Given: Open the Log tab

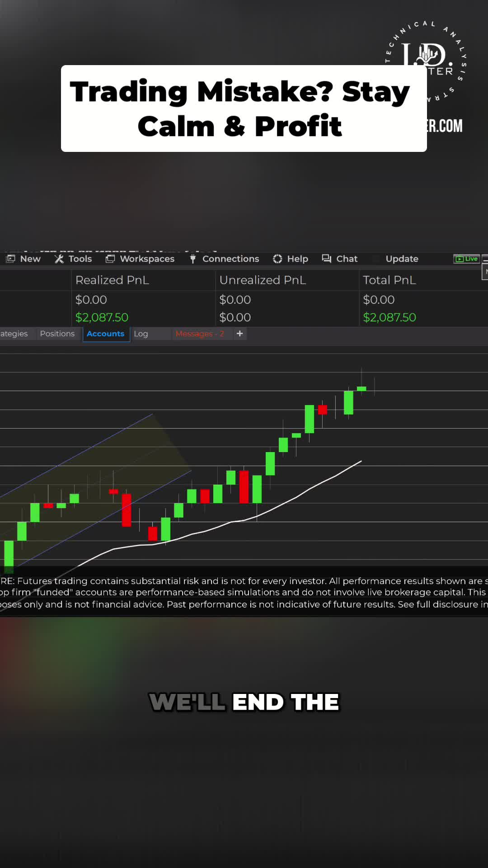Looking at the screenshot, I should (141, 334).
